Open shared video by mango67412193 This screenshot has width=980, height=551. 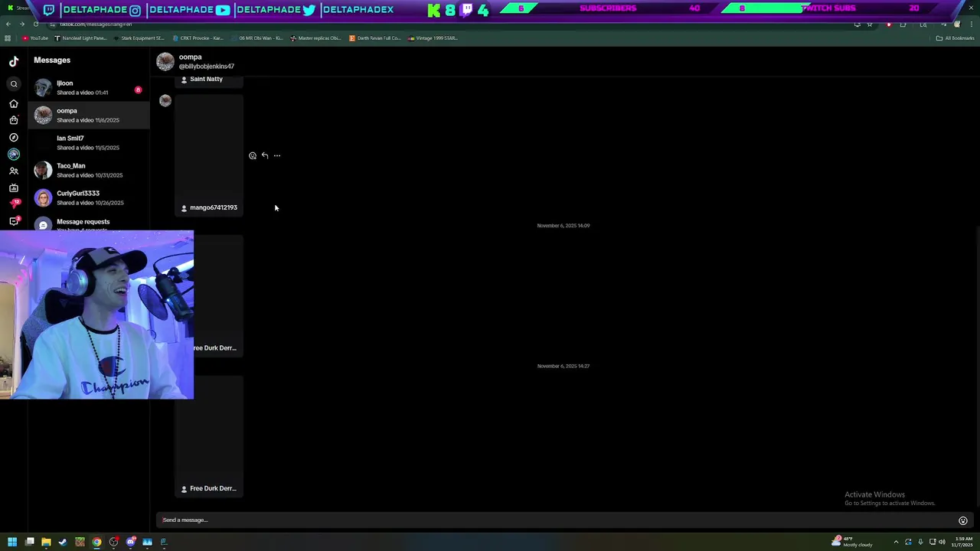pyautogui.click(x=209, y=155)
